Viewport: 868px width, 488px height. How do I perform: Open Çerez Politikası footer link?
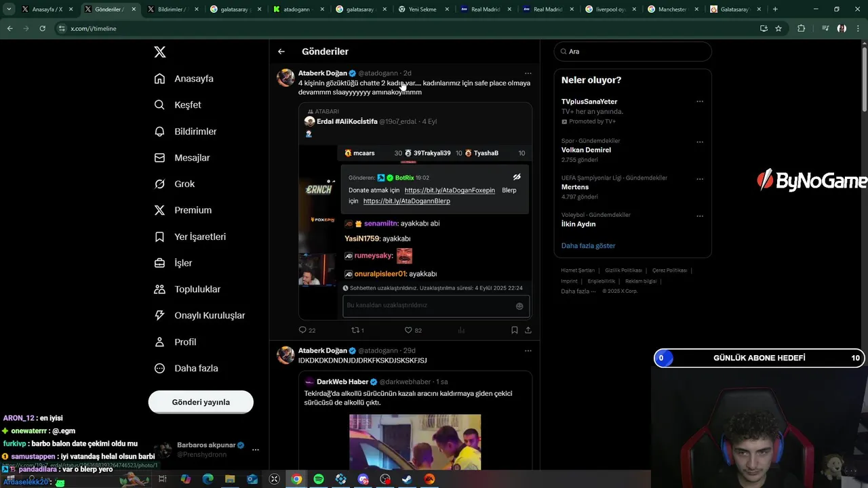pyautogui.click(x=670, y=270)
